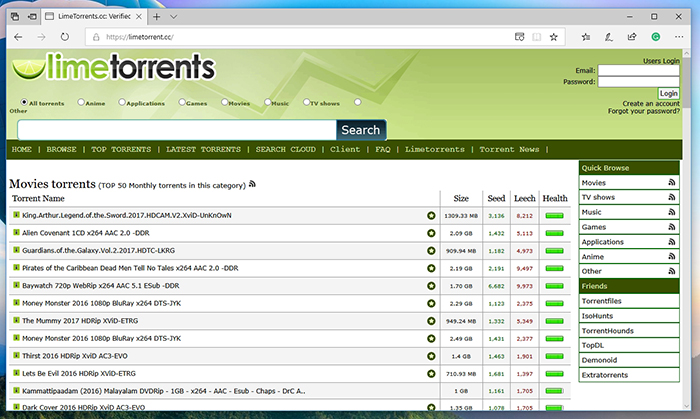The height and width of the screenshot is (419, 700).
Task: Click the limetorrents logo
Action: tap(113, 68)
